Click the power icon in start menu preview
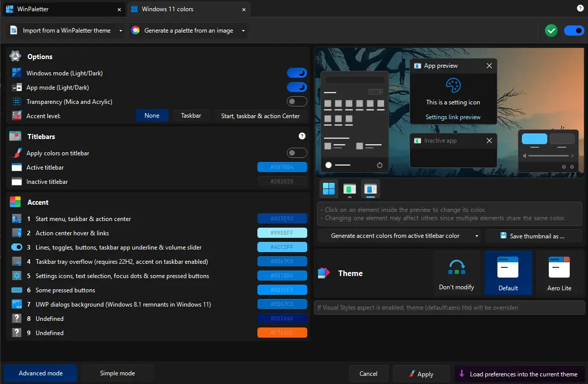The width and height of the screenshot is (588, 384). tap(379, 165)
